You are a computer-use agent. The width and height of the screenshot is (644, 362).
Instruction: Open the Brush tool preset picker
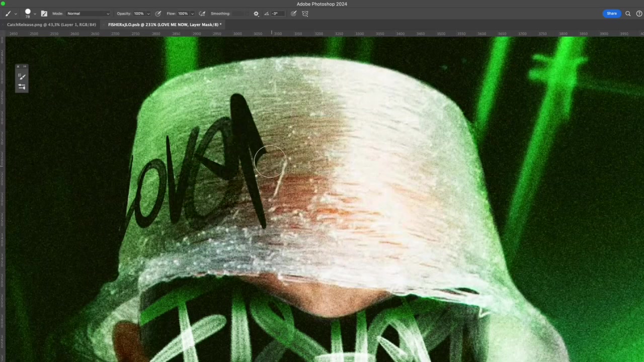8,14
